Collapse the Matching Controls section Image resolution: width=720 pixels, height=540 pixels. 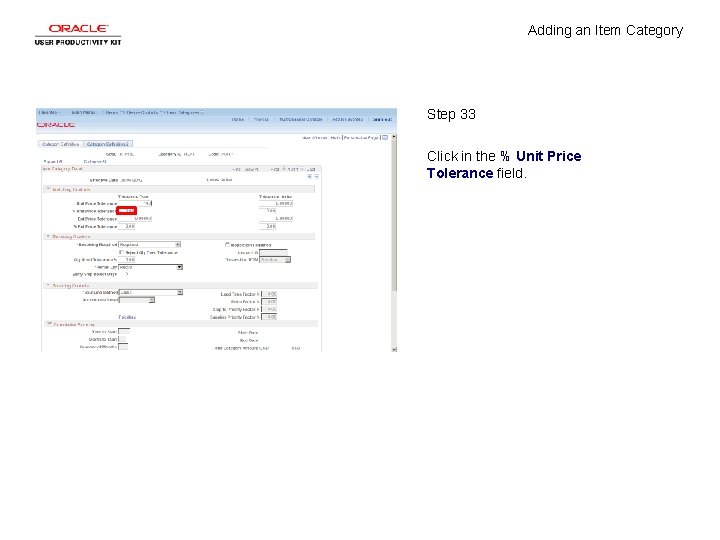point(47,189)
